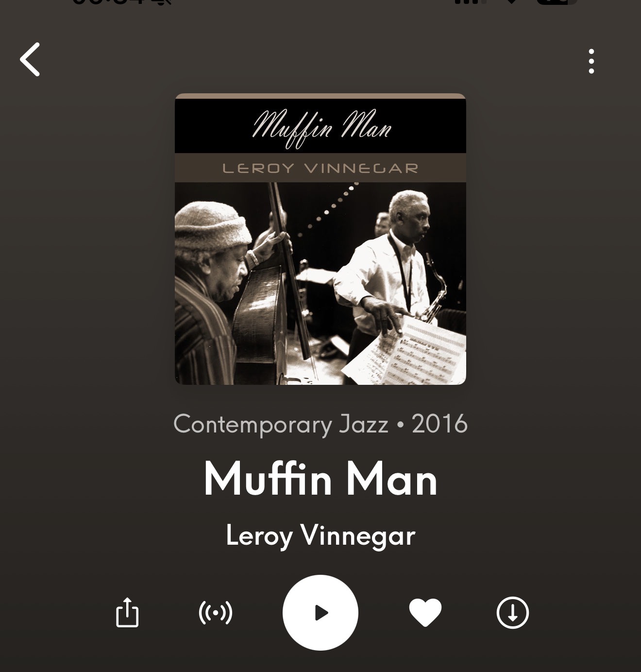
Task: Toggle the heart favorite for this album
Action: 425,613
